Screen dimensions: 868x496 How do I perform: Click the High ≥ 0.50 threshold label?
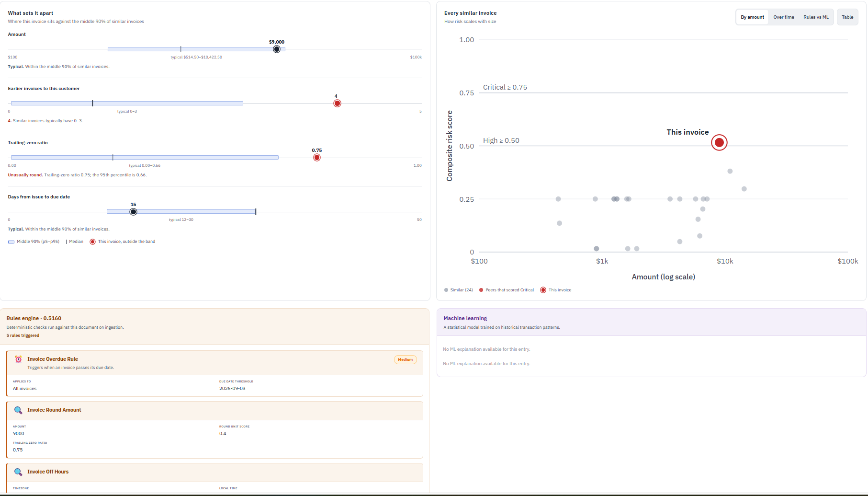pyautogui.click(x=501, y=140)
